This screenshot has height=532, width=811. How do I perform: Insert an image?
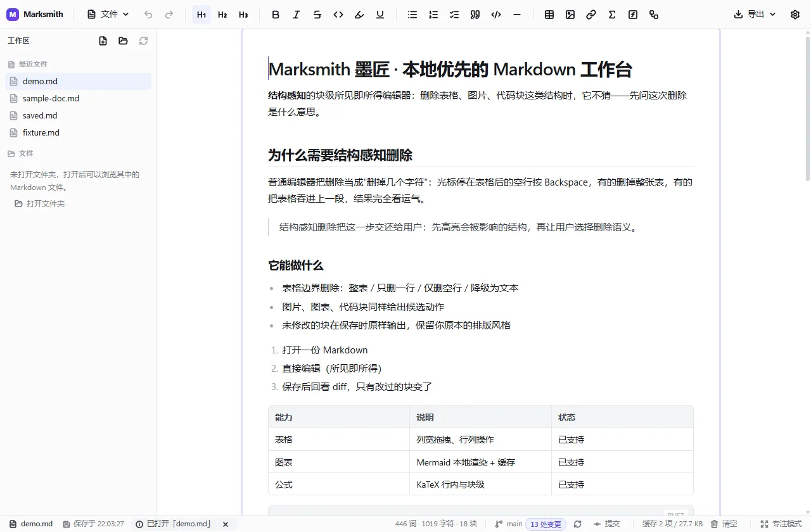(x=570, y=15)
